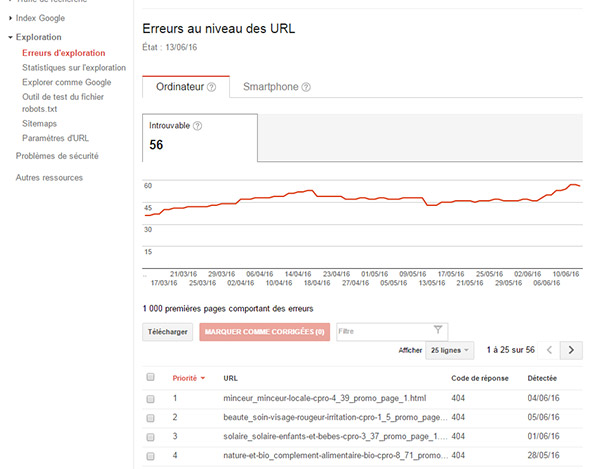The width and height of the screenshot is (600, 469).
Task: Open Statistiques sur l'exploration
Action: coord(74,68)
